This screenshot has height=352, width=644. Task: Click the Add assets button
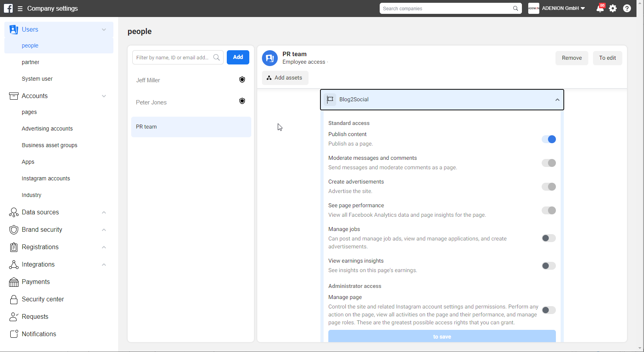click(x=285, y=78)
